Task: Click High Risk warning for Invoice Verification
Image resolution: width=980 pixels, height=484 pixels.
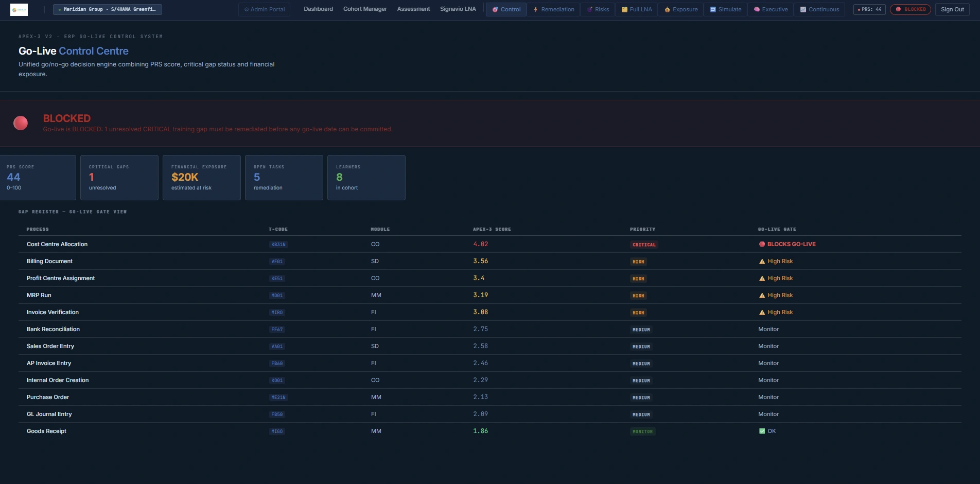Action: (x=776, y=312)
